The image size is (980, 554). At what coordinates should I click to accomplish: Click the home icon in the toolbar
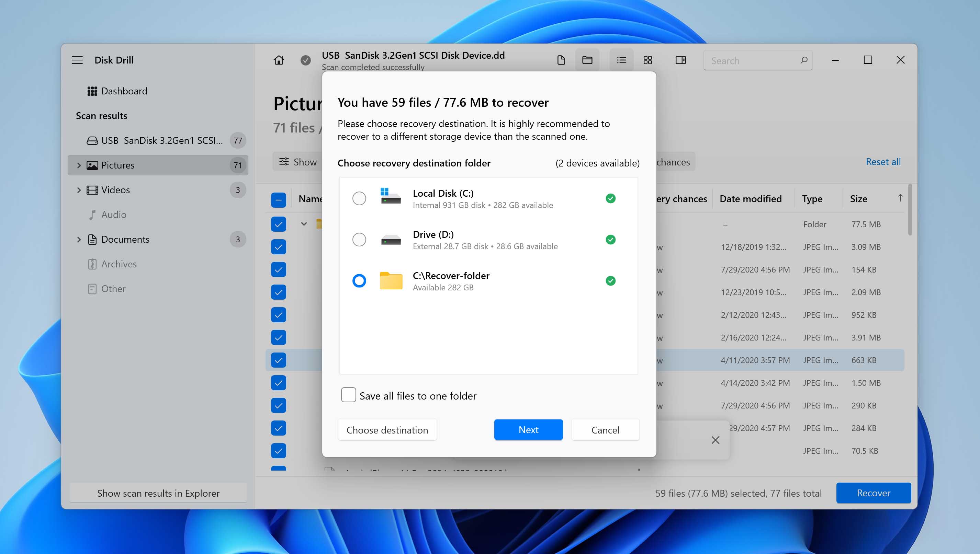tap(279, 60)
